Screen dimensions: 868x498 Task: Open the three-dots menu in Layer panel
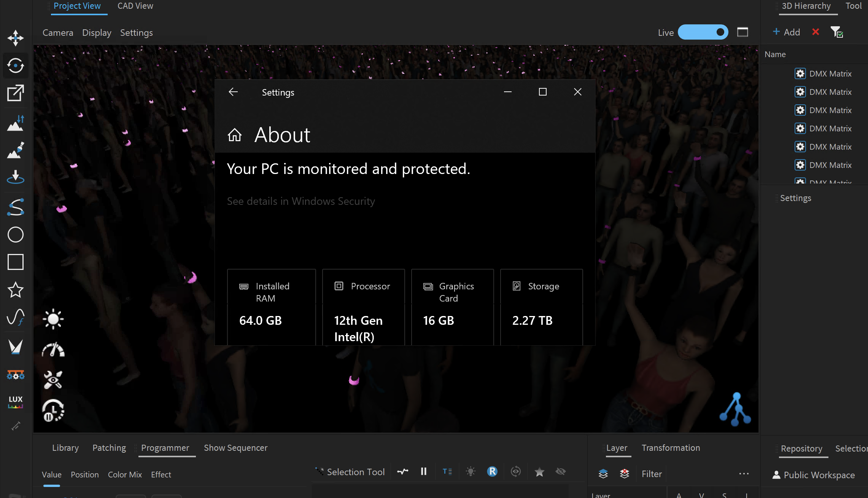(x=744, y=474)
